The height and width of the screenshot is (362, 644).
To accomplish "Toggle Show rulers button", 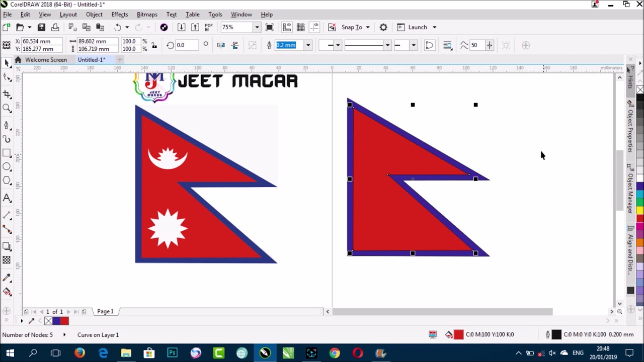I will coord(287,27).
